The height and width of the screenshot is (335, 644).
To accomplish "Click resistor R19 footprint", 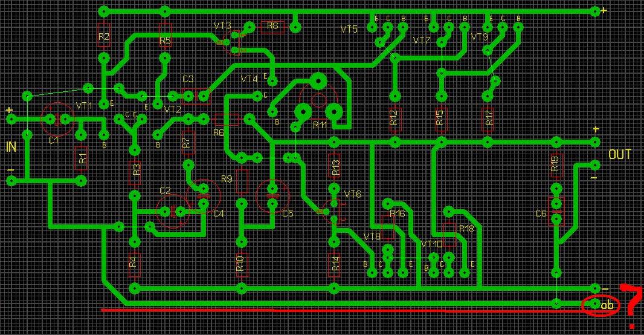I will point(555,165).
